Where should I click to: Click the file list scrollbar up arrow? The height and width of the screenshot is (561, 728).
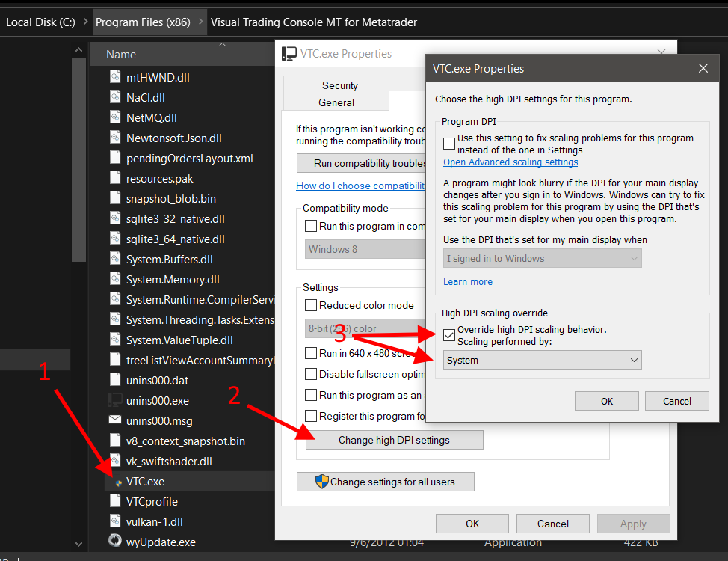pos(79,49)
